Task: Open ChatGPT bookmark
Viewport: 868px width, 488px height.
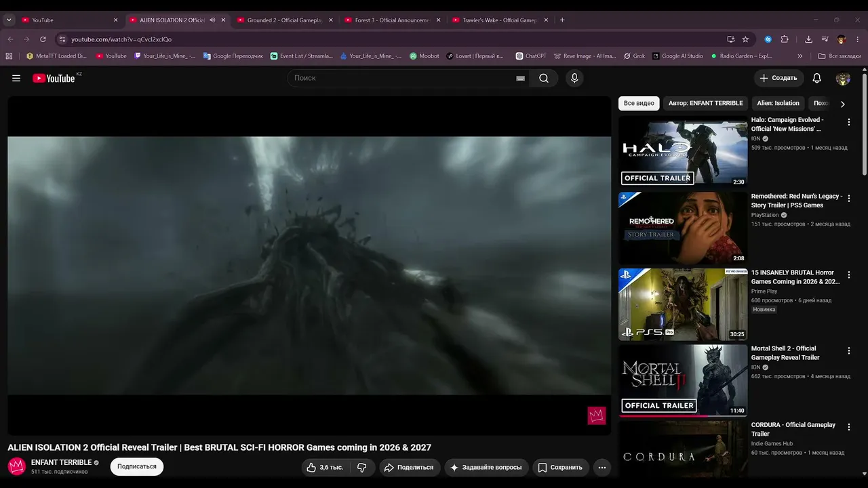Action: pyautogui.click(x=531, y=56)
